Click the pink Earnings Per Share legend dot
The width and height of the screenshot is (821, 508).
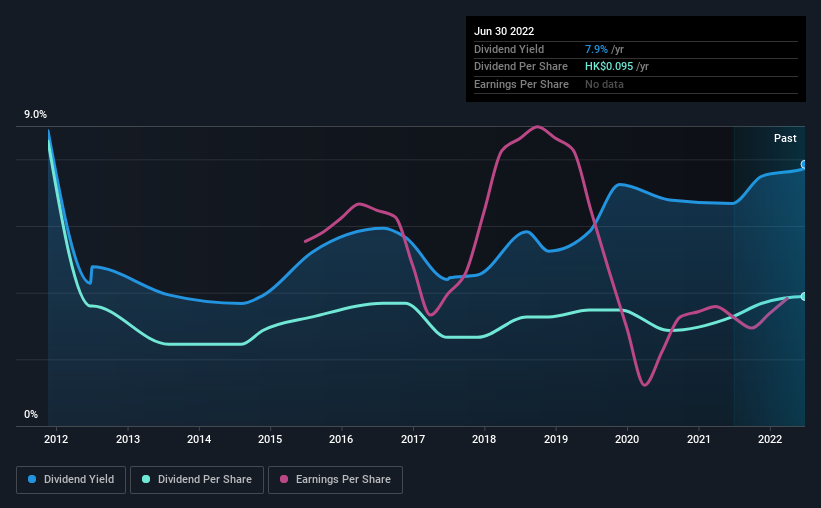(284, 479)
